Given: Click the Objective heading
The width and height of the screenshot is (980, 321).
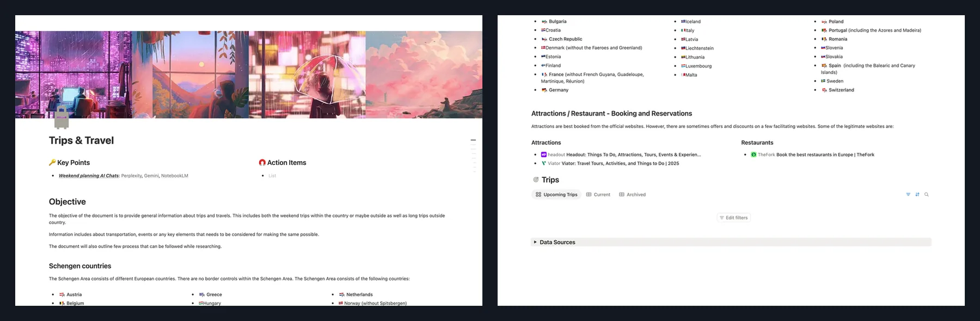Looking at the screenshot, I should 67,202.
